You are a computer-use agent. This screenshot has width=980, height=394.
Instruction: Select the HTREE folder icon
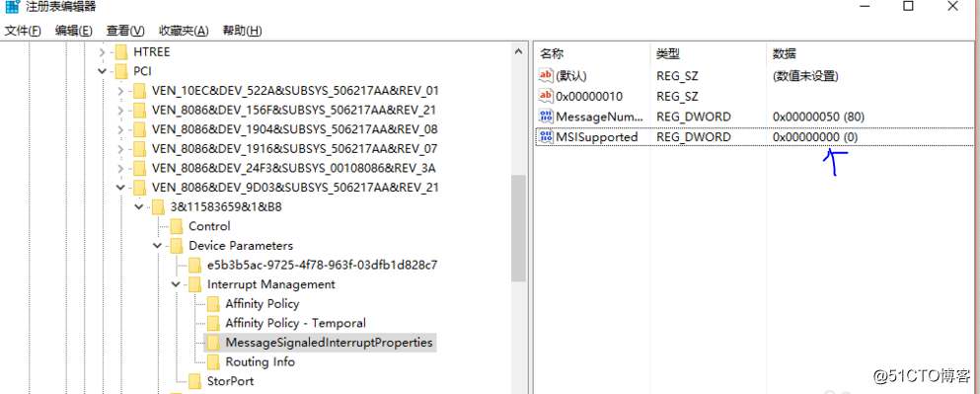coord(120,52)
